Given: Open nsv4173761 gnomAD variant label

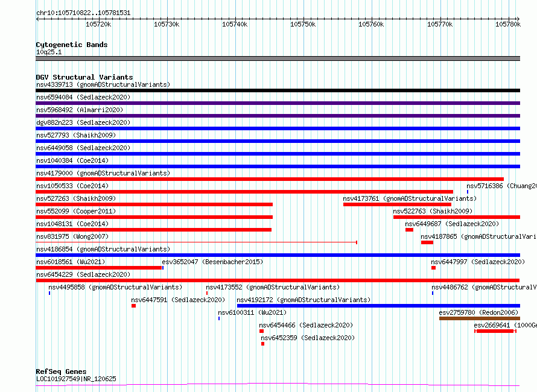Looking at the screenshot, I should point(410,198).
